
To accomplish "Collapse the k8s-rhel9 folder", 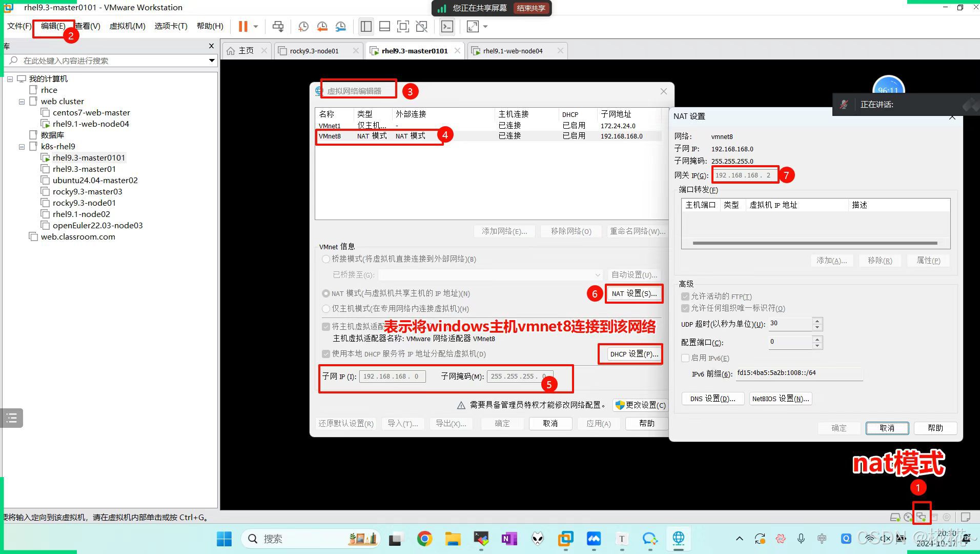I will tap(22, 147).
